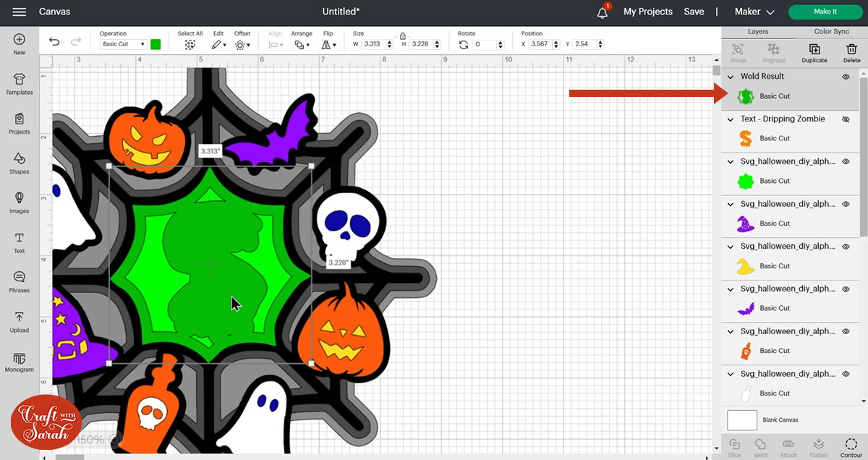Open the Edit dropdown

(x=218, y=44)
